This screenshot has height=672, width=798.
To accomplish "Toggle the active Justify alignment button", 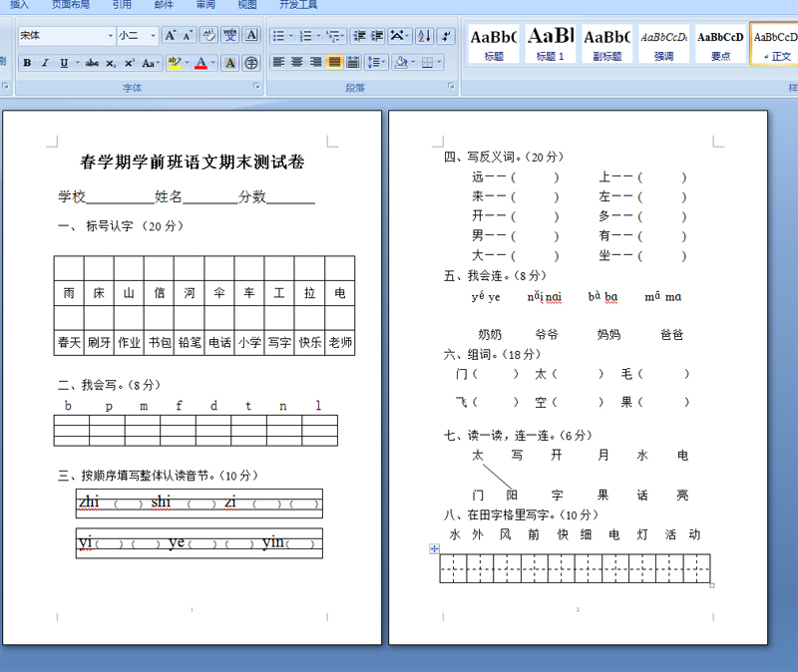I will (334, 63).
